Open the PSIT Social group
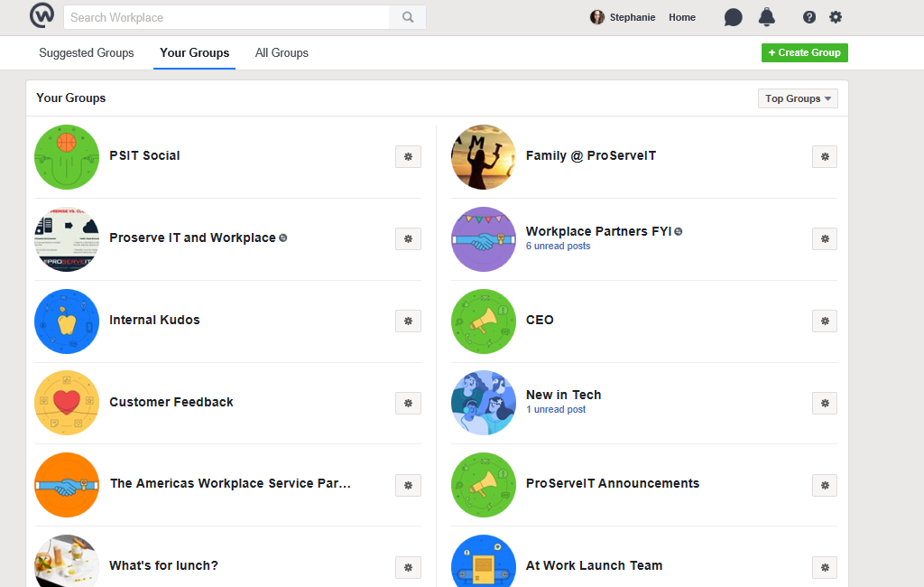This screenshot has height=587, width=924. (144, 155)
